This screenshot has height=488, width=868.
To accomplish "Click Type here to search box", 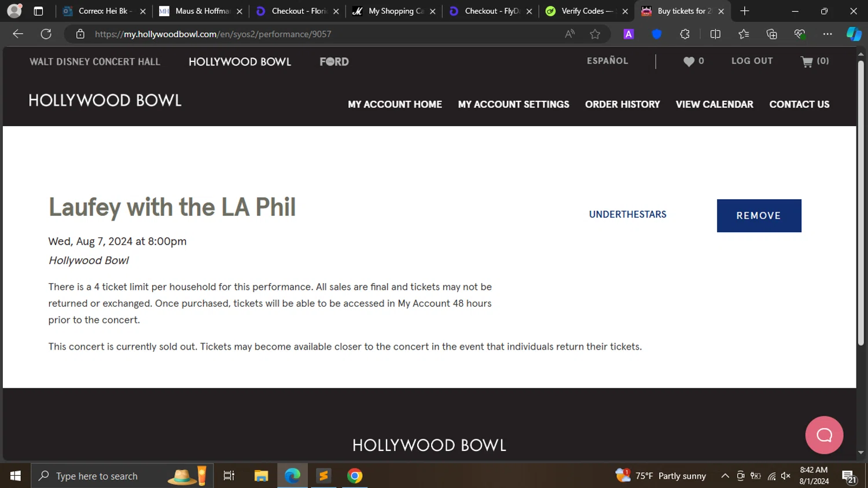I will point(123,476).
